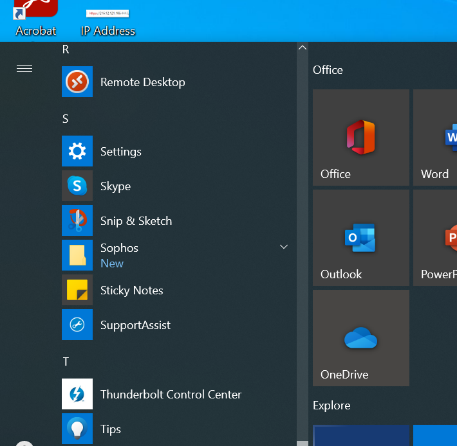Viewport: 457px width, 446px height.
Task: Open the Remote Desktop app icon
Action: pyautogui.click(x=77, y=82)
